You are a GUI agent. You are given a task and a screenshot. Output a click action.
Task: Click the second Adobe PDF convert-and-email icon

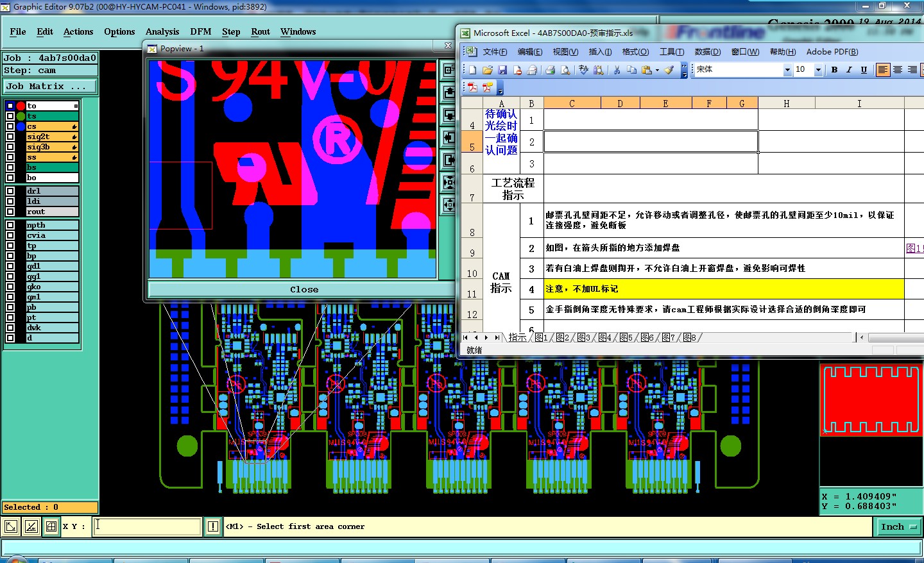pos(487,87)
